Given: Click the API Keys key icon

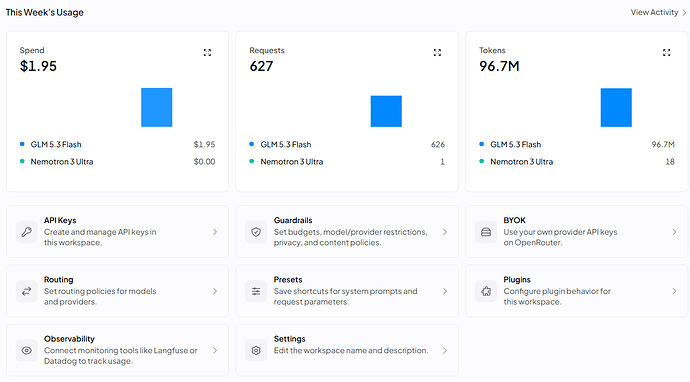Looking at the screenshot, I should 27,232.
